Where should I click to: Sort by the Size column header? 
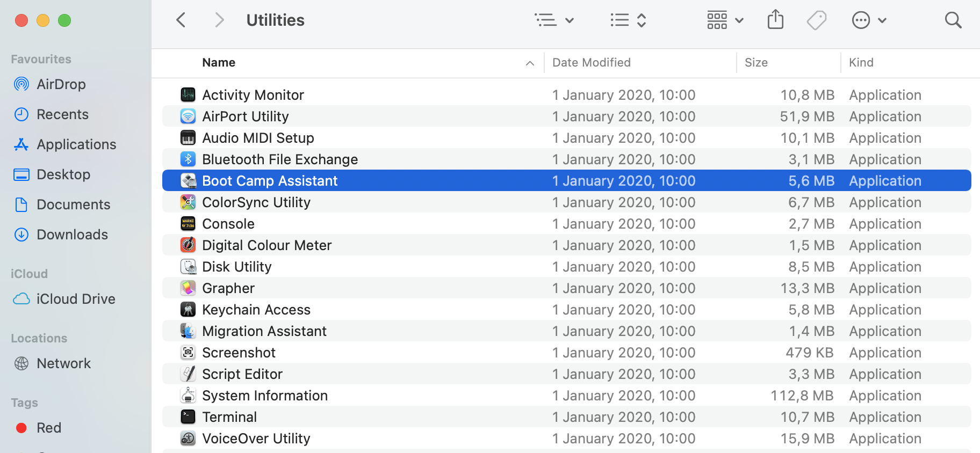[756, 63]
